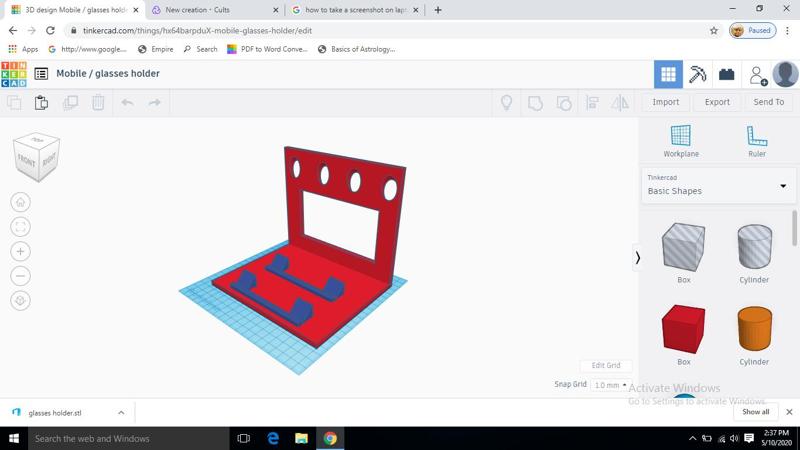This screenshot has height=450, width=800.
Task: Select the 3D design Mobile glasses holder tab
Action: (x=74, y=10)
